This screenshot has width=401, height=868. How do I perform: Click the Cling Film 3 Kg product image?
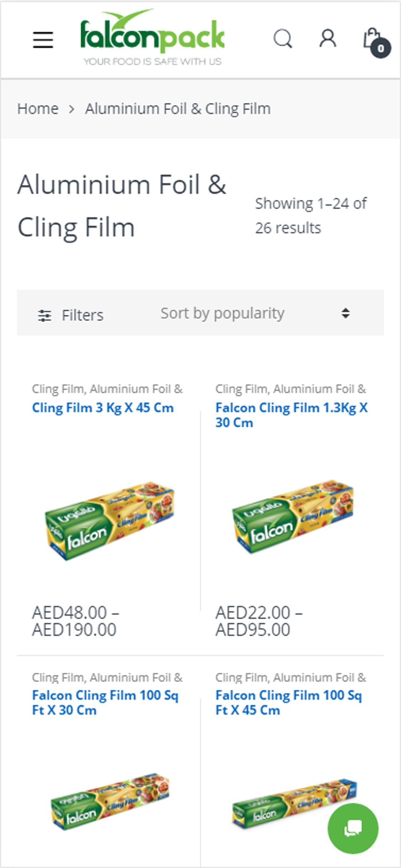[109, 521]
